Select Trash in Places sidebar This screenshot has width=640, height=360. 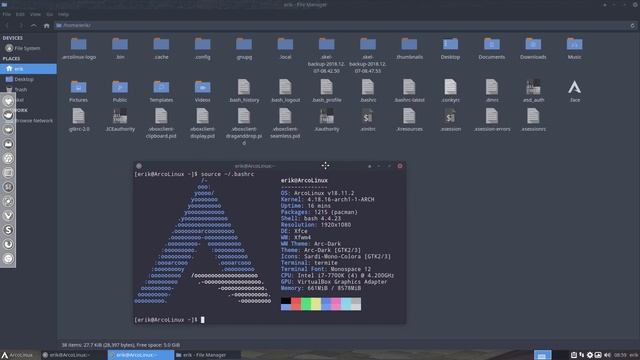16,89
